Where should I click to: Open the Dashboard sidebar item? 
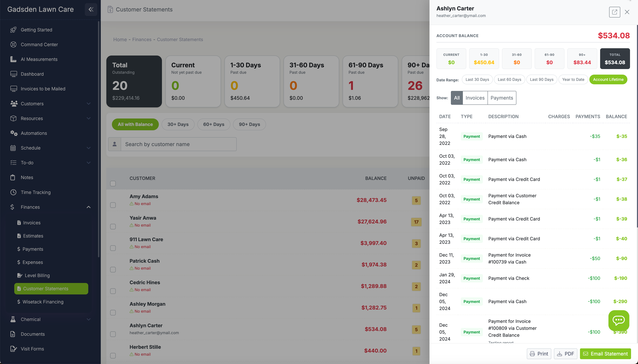(33, 74)
